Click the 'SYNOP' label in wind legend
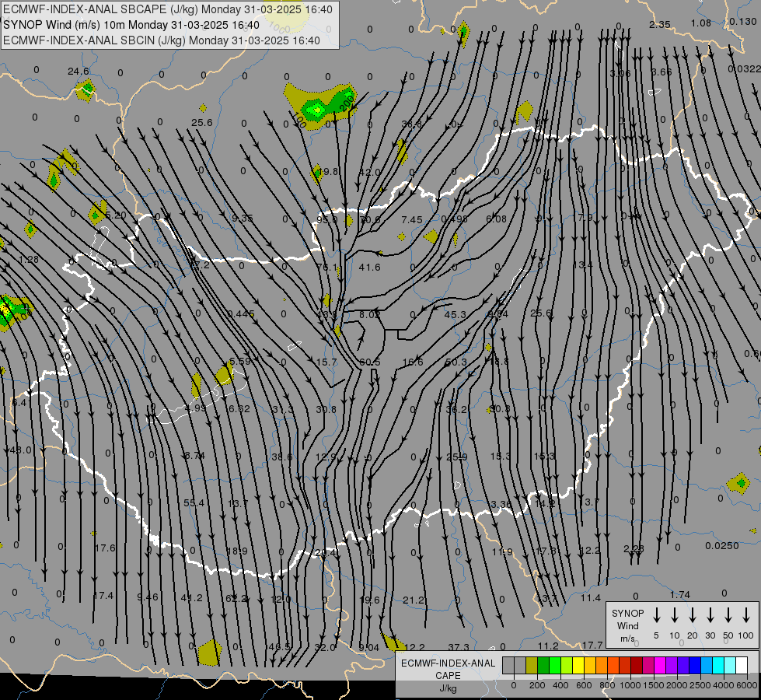Viewport: 761px width, 700px height. point(627,613)
